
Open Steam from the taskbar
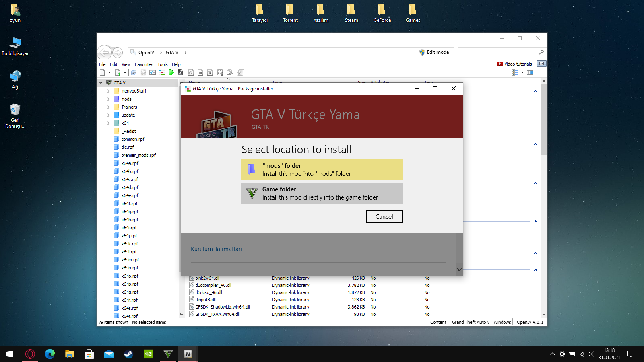pyautogui.click(x=129, y=354)
